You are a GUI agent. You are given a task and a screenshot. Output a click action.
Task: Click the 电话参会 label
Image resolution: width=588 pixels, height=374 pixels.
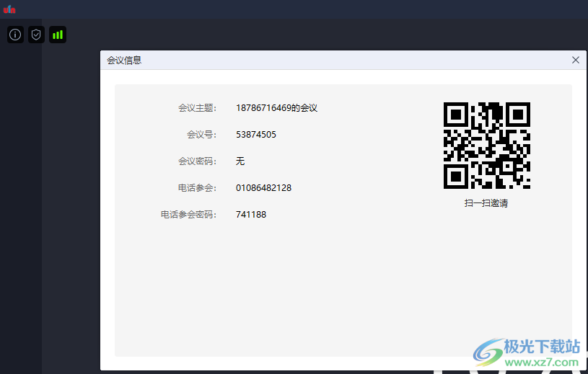click(x=197, y=187)
